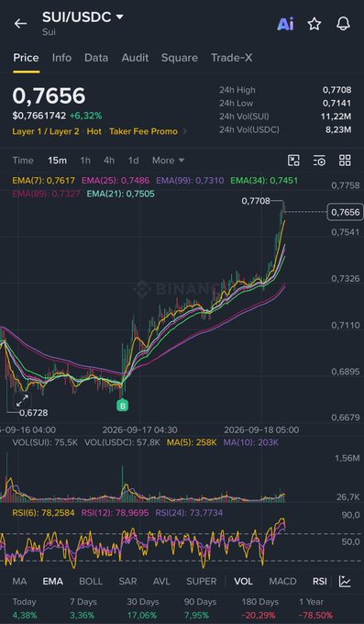Switch to the Price tab
This screenshot has width=364, height=624.
pyautogui.click(x=26, y=58)
